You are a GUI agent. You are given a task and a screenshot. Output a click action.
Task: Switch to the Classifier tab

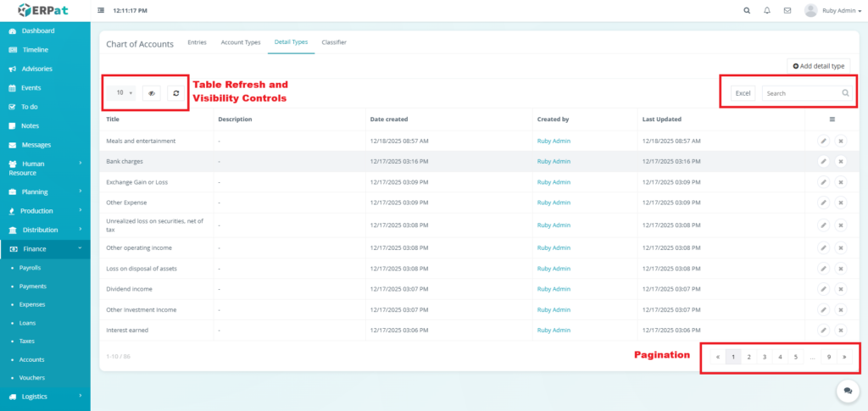pos(334,42)
